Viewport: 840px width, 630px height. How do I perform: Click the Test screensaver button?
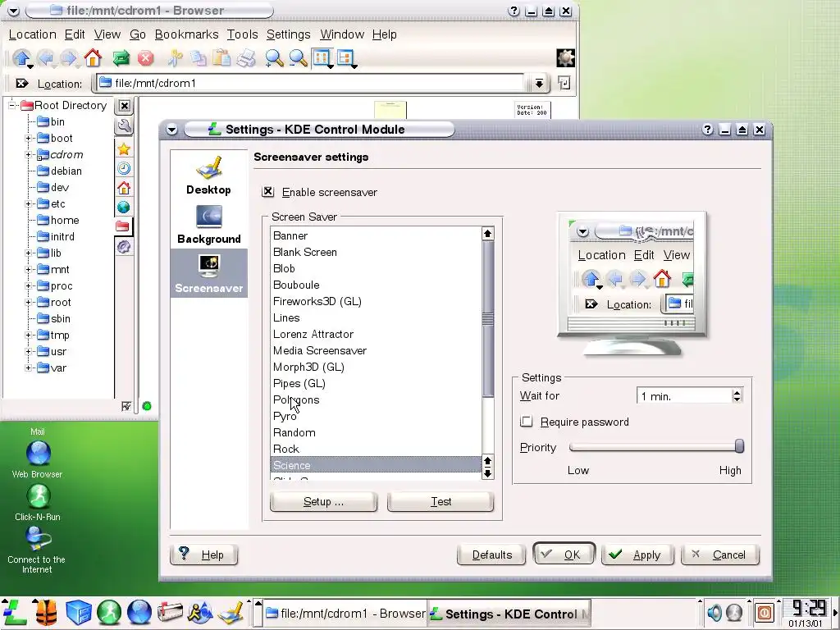pyautogui.click(x=441, y=501)
